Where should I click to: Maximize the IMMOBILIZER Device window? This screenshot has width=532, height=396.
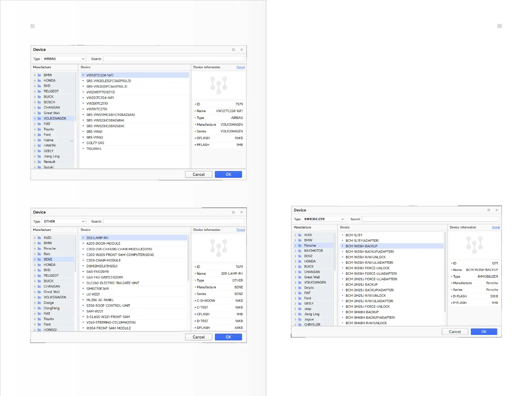pos(489,210)
